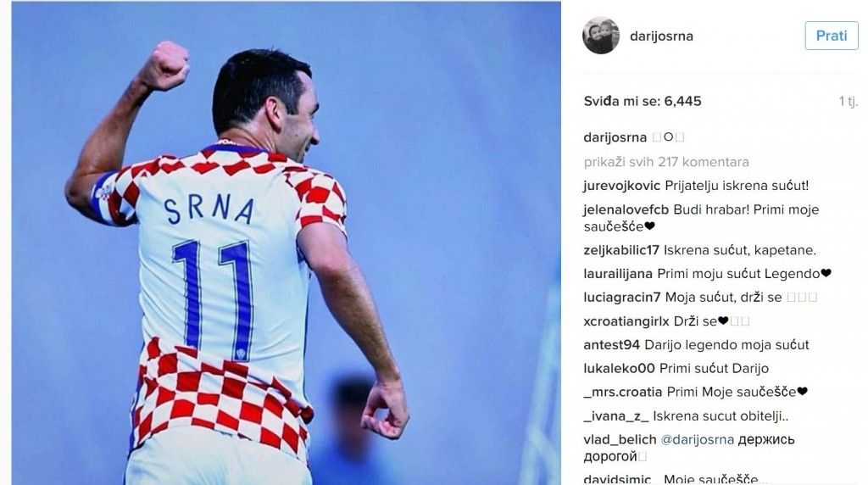Click the Srna number 11 post photo

pyautogui.click(x=287, y=243)
